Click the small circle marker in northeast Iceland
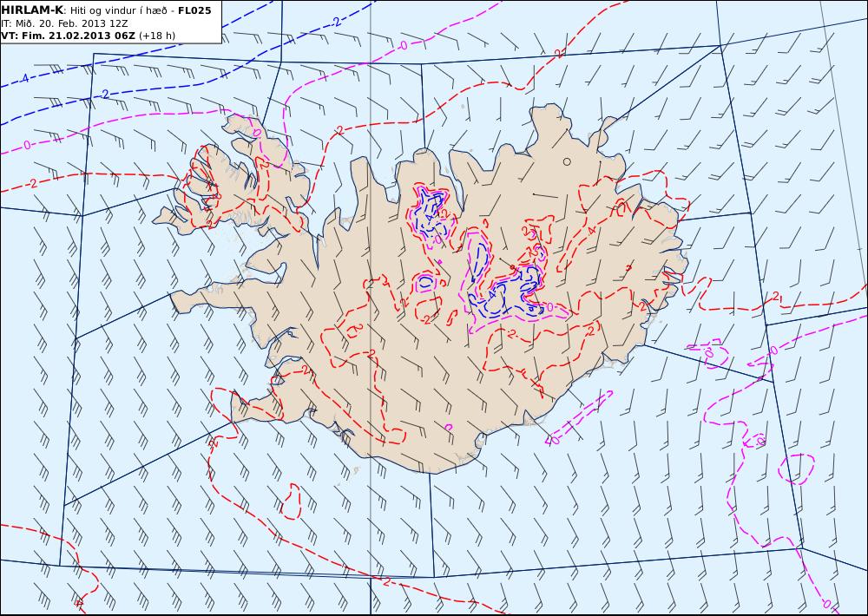This screenshot has height=616, width=868. pos(566,161)
